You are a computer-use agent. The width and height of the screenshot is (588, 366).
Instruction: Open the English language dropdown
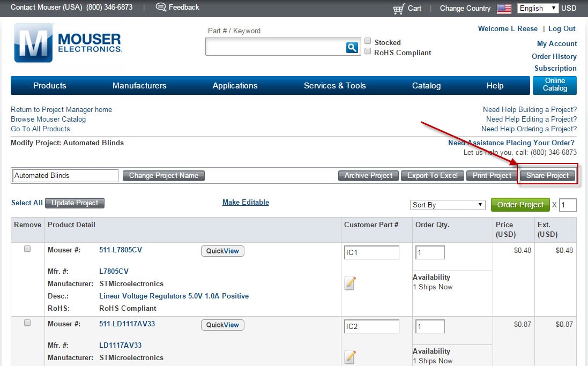click(x=538, y=8)
